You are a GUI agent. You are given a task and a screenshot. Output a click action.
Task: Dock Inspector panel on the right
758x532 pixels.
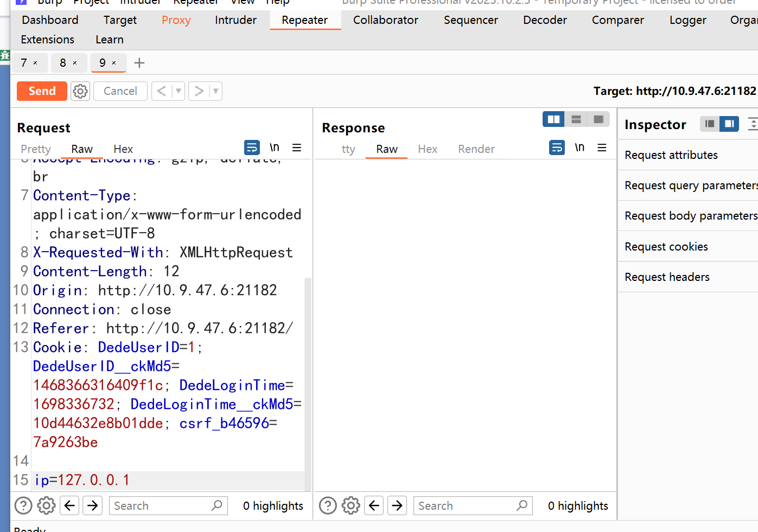(x=729, y=124)
